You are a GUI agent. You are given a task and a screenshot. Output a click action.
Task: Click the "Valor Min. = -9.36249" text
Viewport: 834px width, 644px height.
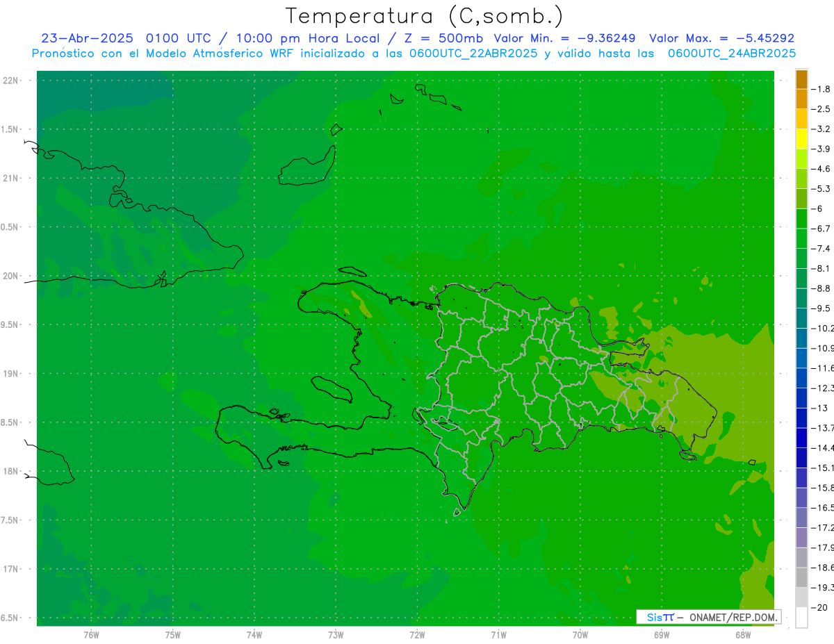pos(565,38)
